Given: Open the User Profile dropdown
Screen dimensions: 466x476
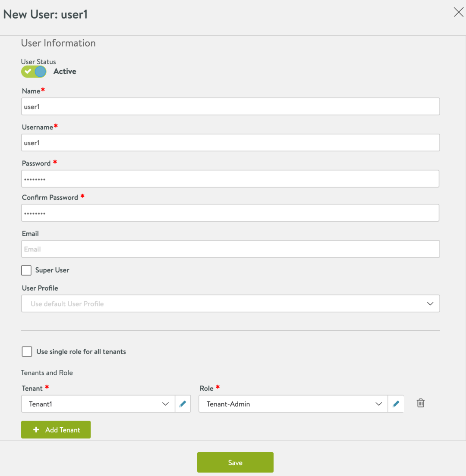Looking at the screenshot, I should coord(230,304).
